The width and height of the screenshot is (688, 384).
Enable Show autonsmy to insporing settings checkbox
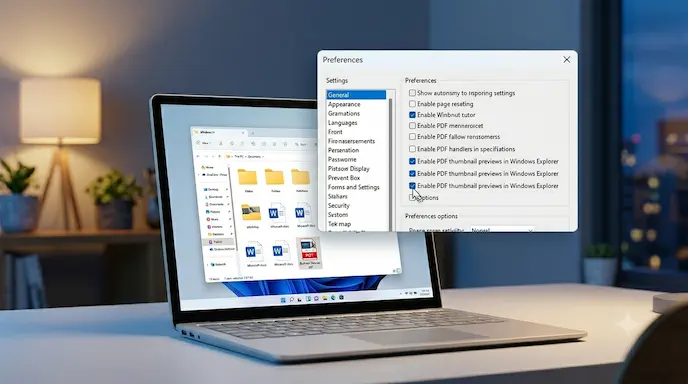[x=412, y=93]
